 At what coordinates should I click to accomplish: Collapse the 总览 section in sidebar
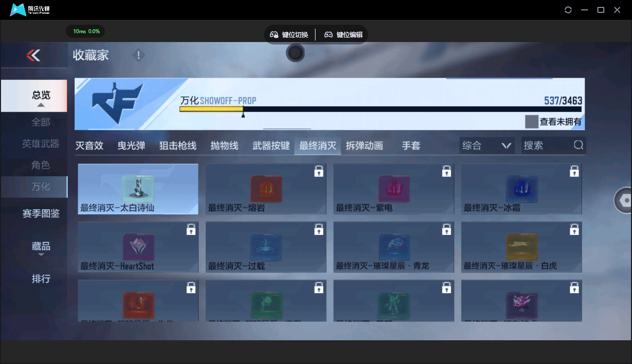tap(41, 95)
